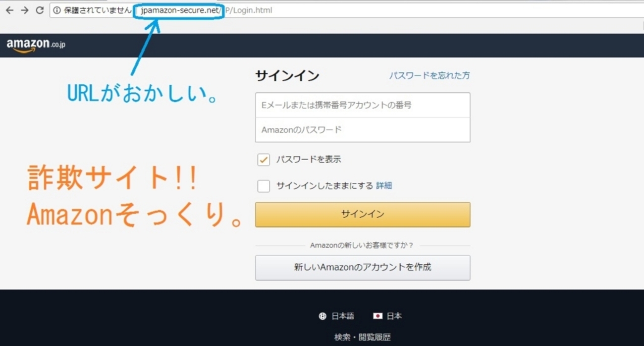Image resolution: width=644 pixels, height=346 pixels.
Task: Click the not-secure info icon
Action: click(x=57, y=10)
